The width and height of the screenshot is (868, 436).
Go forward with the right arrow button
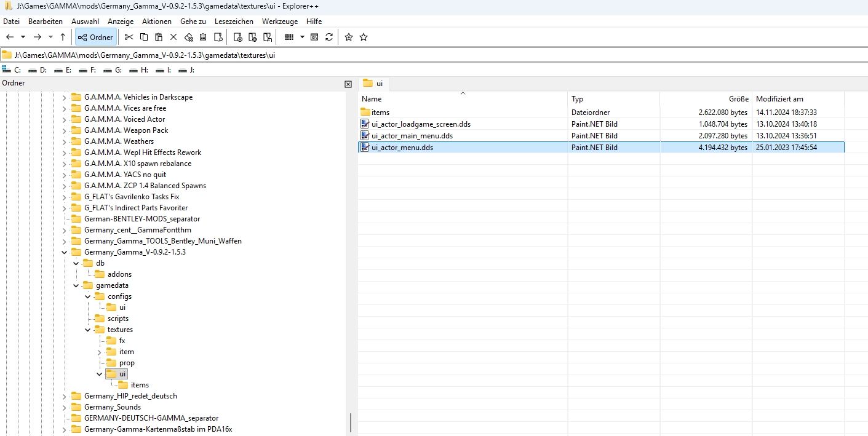(37, 37)
